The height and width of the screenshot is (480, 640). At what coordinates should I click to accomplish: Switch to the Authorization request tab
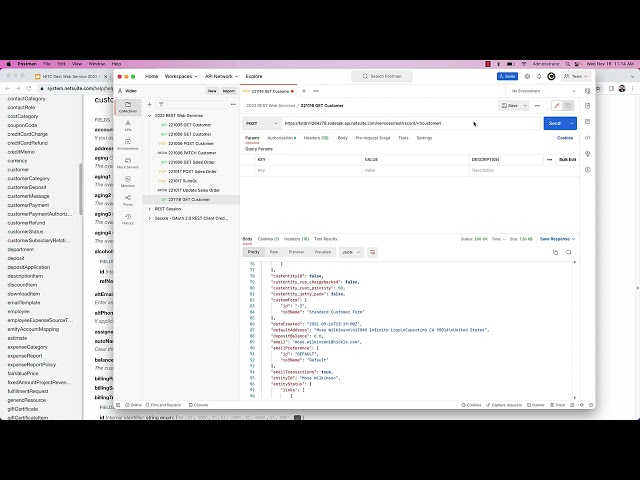281,138
